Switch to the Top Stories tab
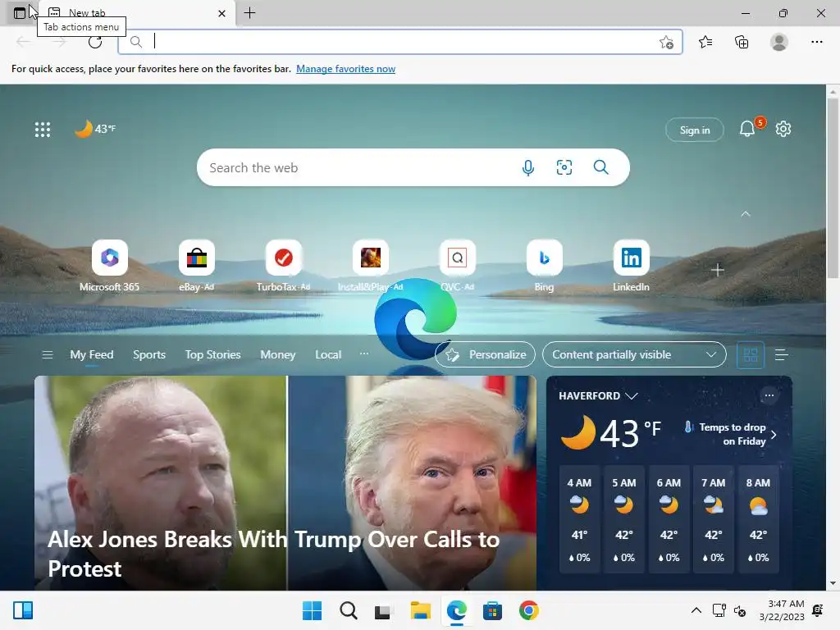This screenshot has width=840, height=630. [212, 354]
